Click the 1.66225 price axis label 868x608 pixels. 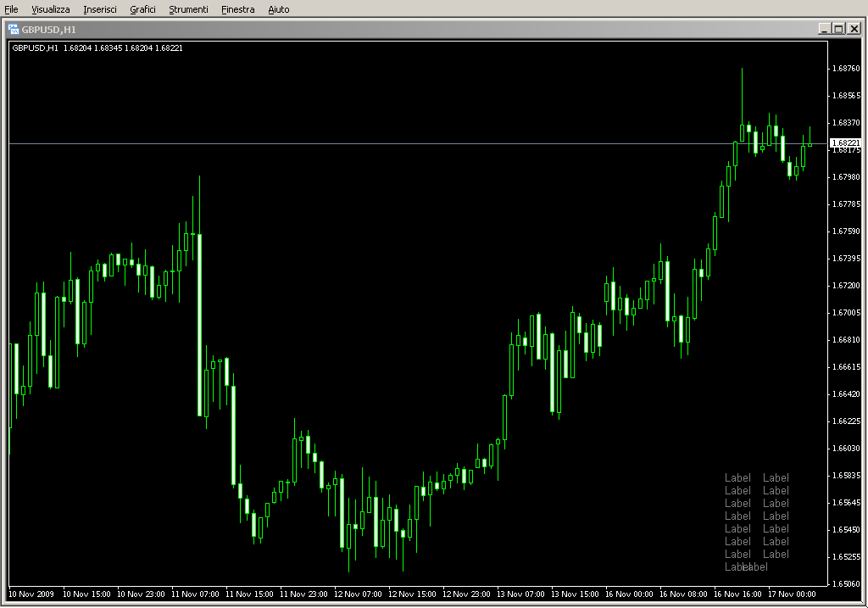click(847, 421)
